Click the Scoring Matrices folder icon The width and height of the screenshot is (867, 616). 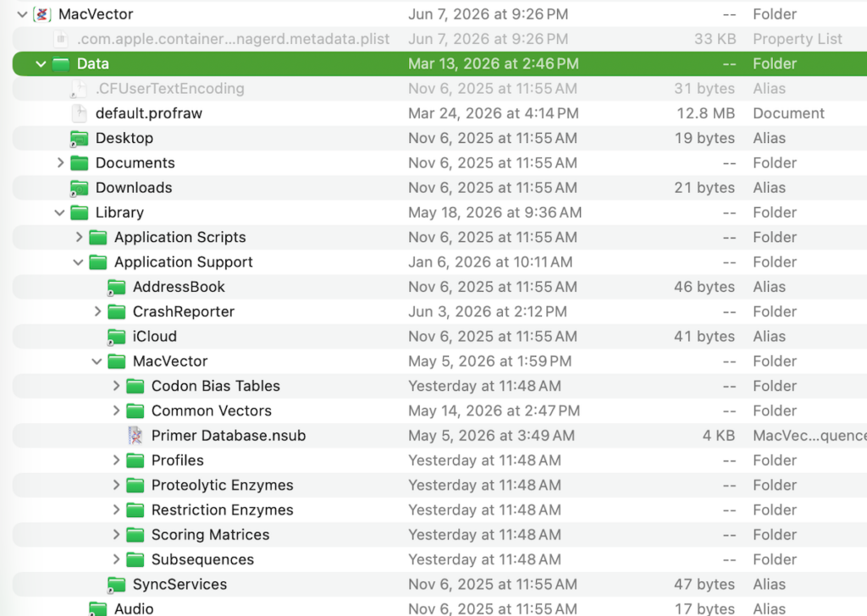pyautogui.click(x=135, y=536)
